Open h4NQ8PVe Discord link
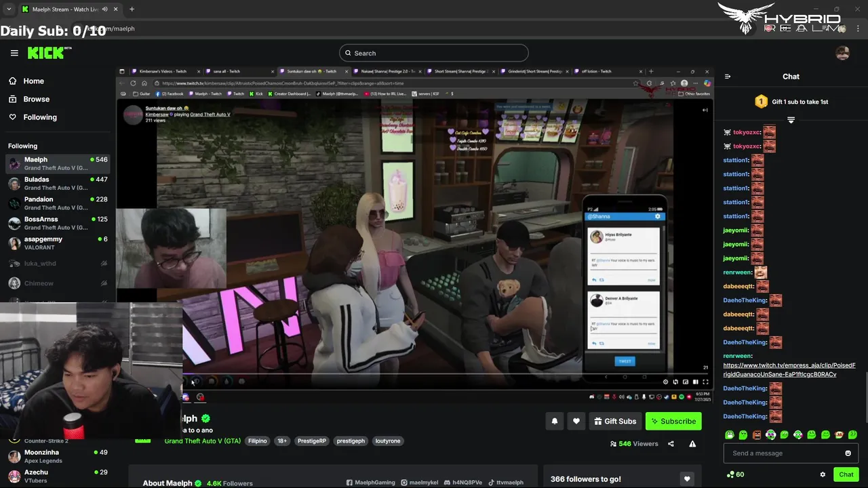This screenshot has width=868, height=488. (462, 483)
